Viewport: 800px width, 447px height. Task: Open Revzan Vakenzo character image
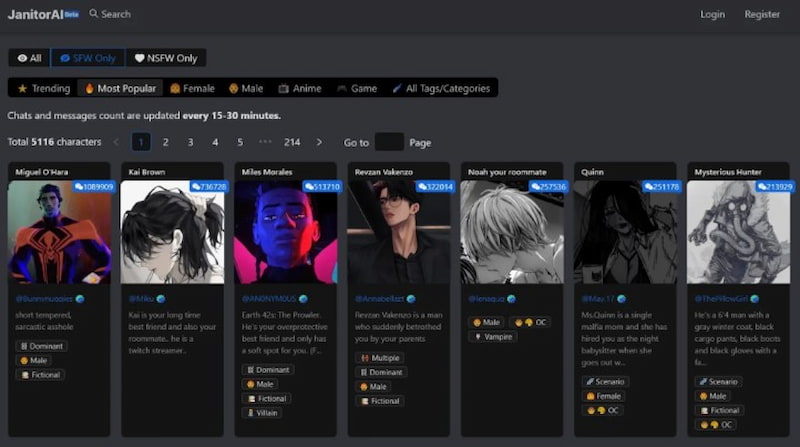click(x=399, y=232)
